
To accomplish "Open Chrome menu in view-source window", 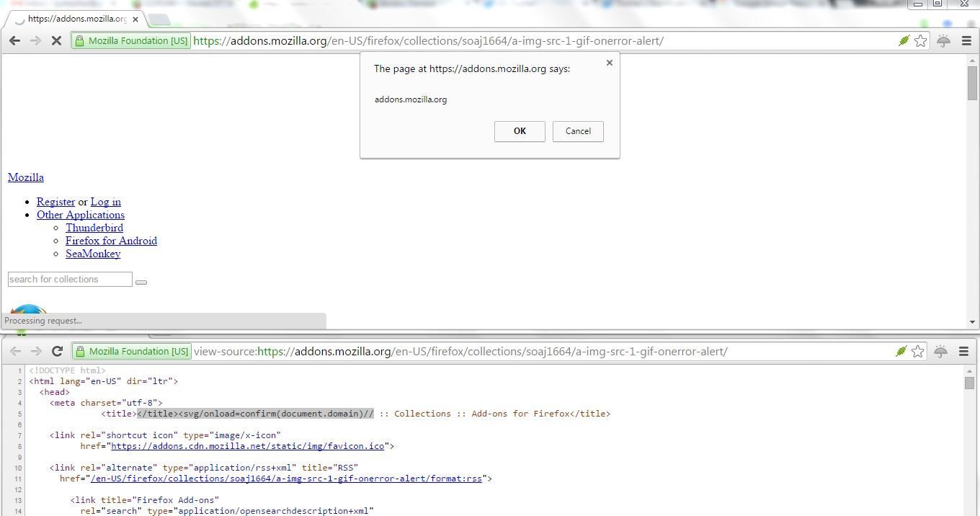I will [x=964, y=352].
